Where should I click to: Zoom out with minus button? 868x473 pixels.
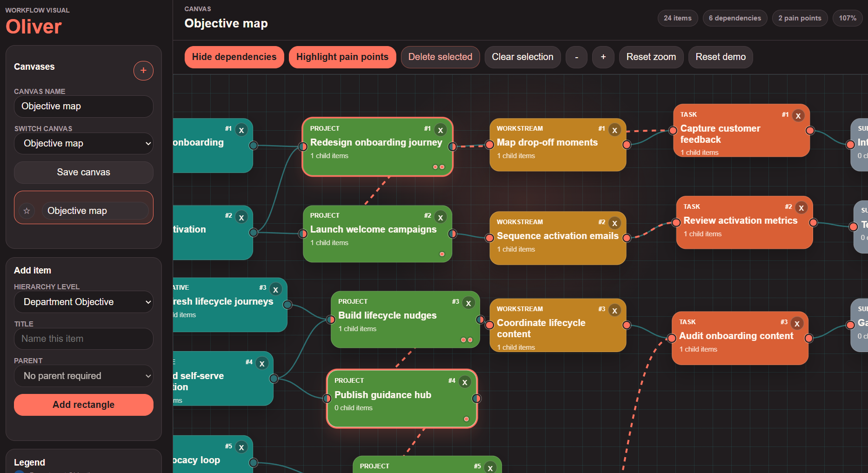pyautogui.click(x=576, y=57)
